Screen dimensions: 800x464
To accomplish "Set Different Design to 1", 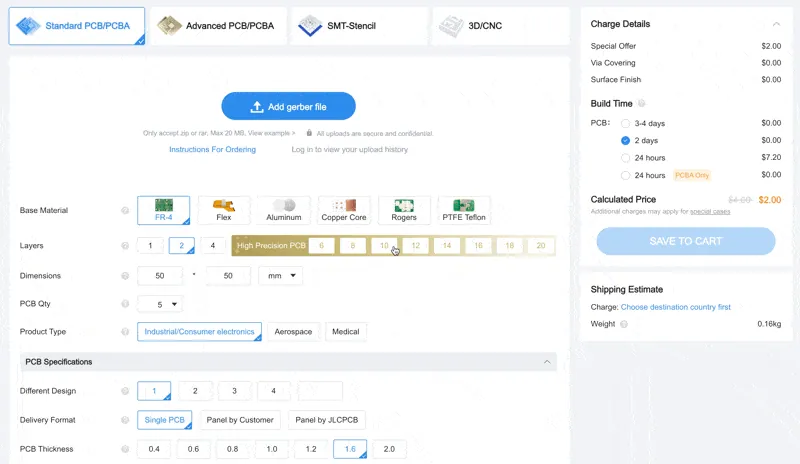I will [x=154, y=391].
